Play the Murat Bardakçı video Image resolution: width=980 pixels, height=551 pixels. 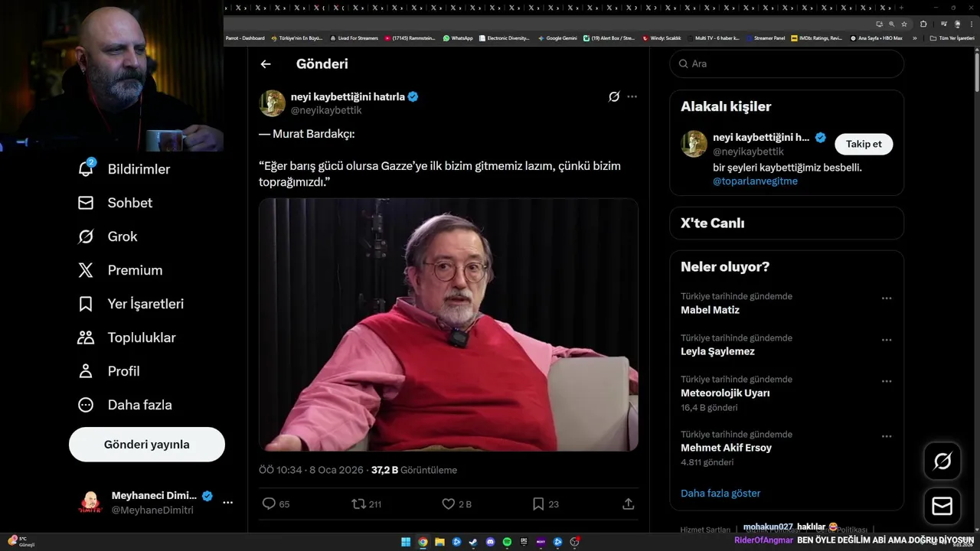point(448,324)
